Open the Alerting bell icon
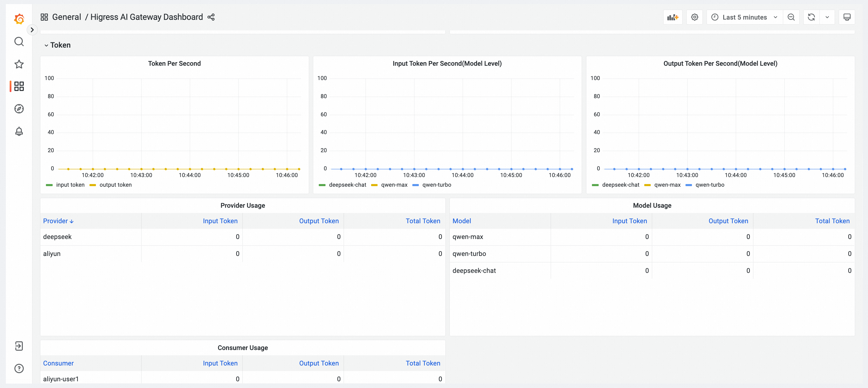The width and height of the screenshot is (868, 388). 19,131
